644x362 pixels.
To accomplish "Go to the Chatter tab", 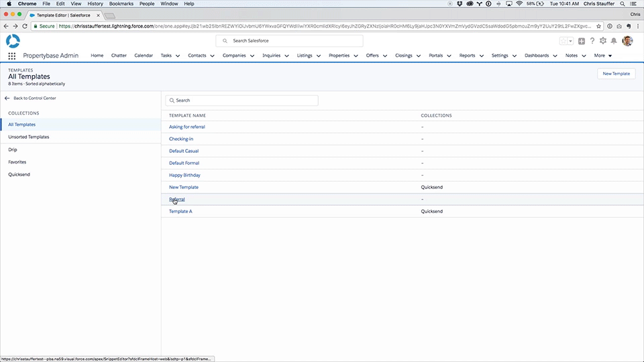I will [x=119, y=56].
